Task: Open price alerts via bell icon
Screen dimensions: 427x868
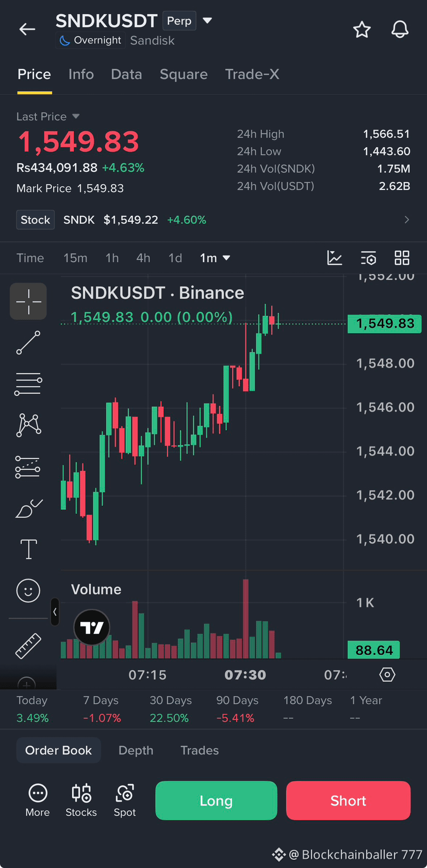Action: pyautogui.click(x=400, y=29)
